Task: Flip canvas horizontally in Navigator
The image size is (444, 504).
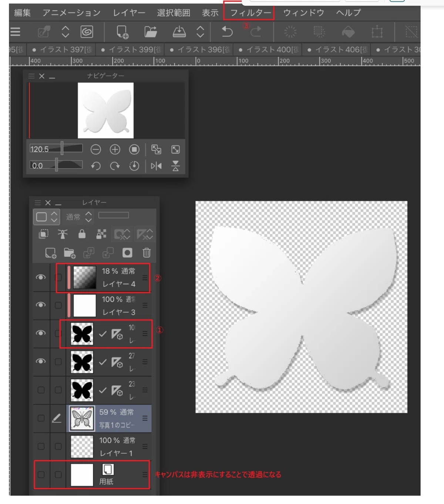Action: [156, 166]
